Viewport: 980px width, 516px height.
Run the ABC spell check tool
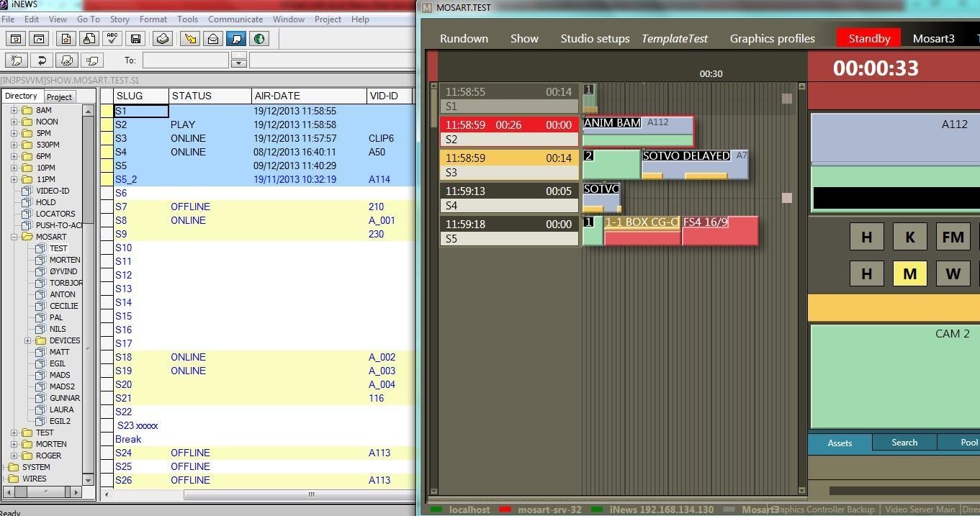(x=112, y=39)
